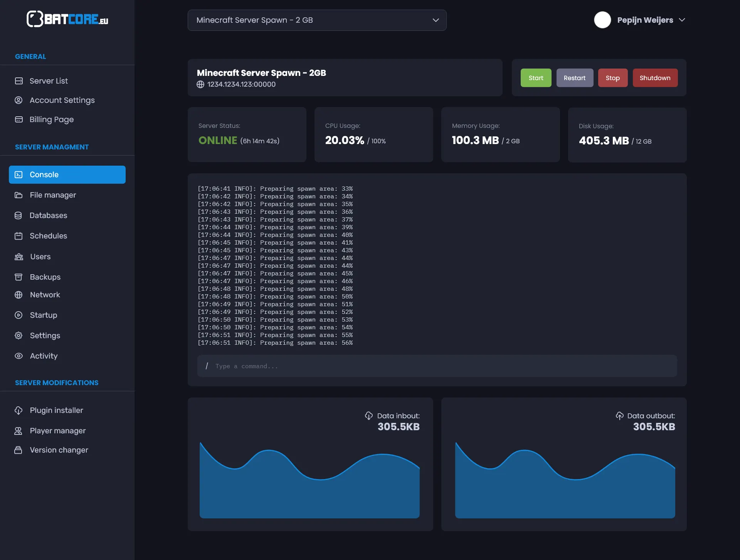
Task: Click the Databases stack icon
Action: pyautogui.click(x=18, y=215)
